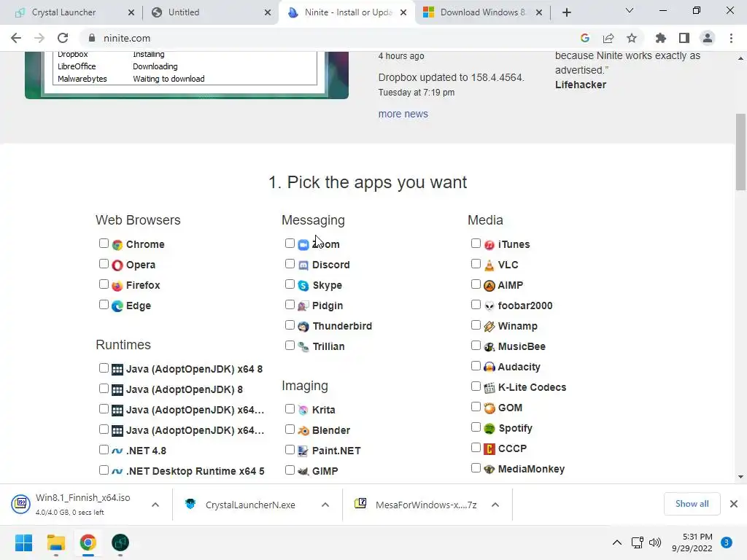This screenshot has width=747, height=560.
Task: Click the MusicBee app icon
Action: [489, 347]
